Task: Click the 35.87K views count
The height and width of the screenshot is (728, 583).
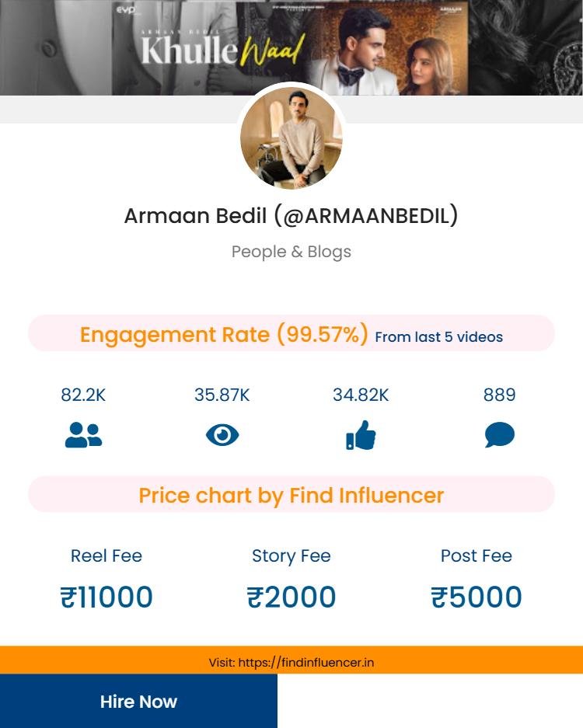Action: pos(222,395)
